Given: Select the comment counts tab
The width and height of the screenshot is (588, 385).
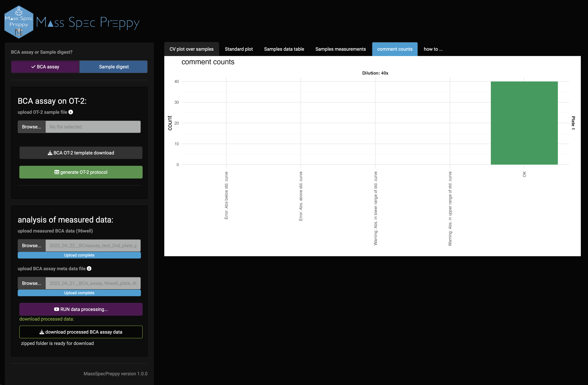Looking at the screenshot, I should click(395, 49).
